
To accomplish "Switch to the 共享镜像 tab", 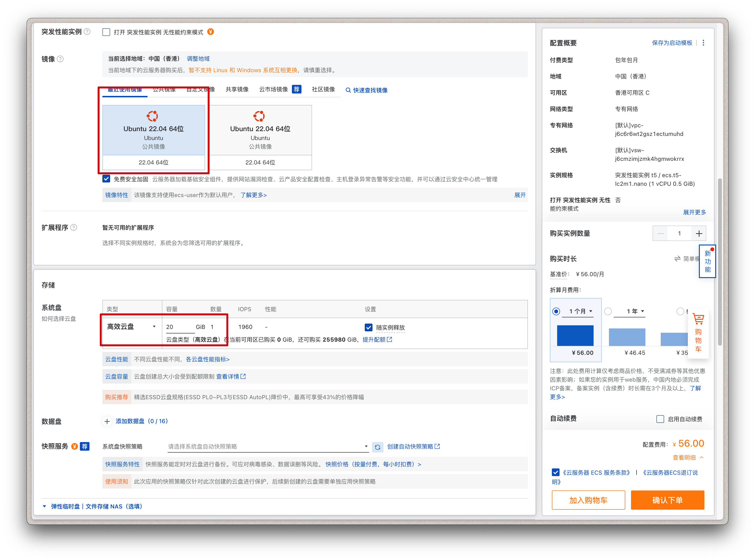I will (237, 89).
